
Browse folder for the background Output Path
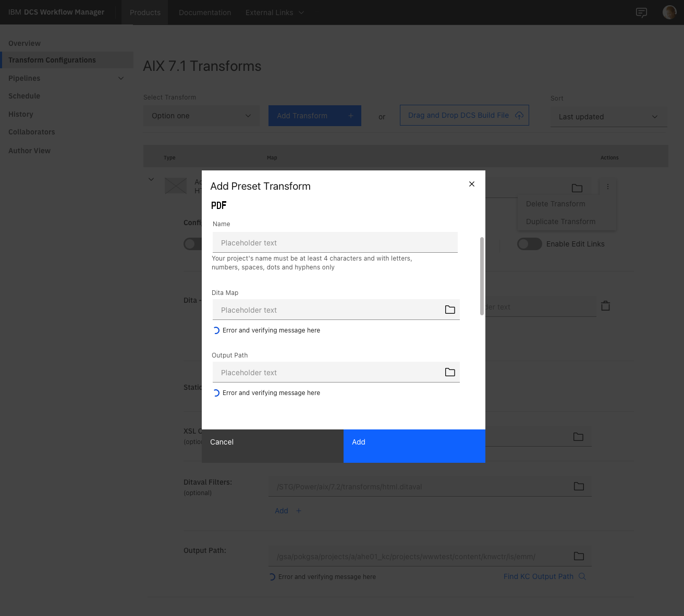(x=579, y=556)
